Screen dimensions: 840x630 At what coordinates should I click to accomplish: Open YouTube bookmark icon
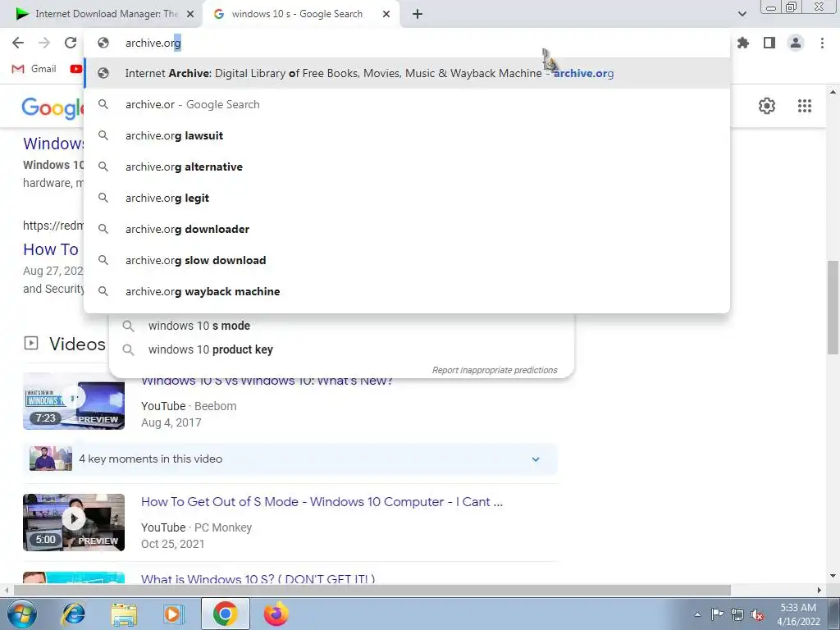(76, 69)
